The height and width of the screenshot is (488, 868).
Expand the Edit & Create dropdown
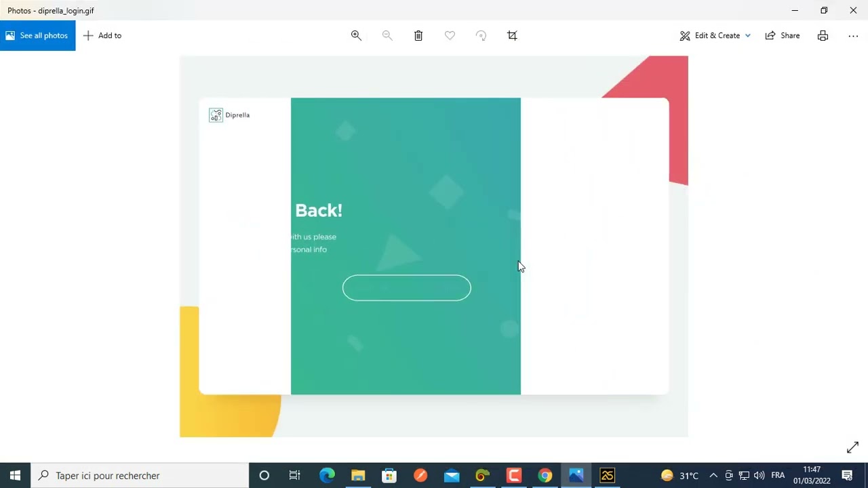715,35
